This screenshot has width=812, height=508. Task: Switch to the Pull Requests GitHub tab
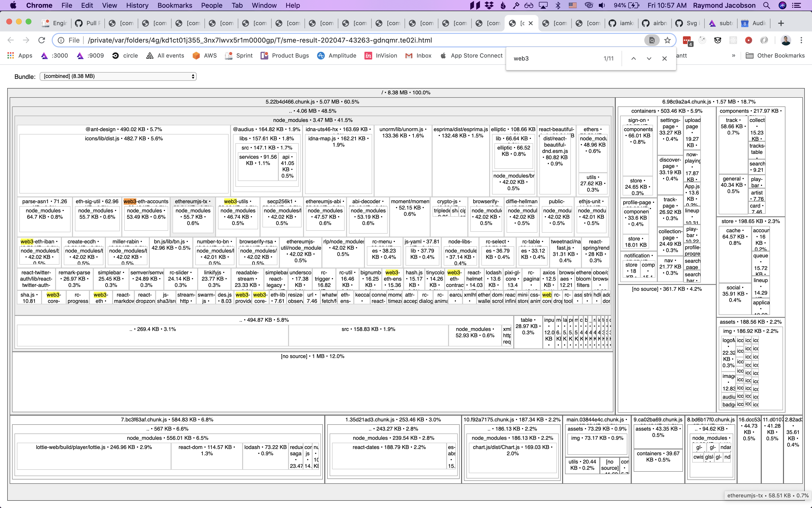point(88,23)
